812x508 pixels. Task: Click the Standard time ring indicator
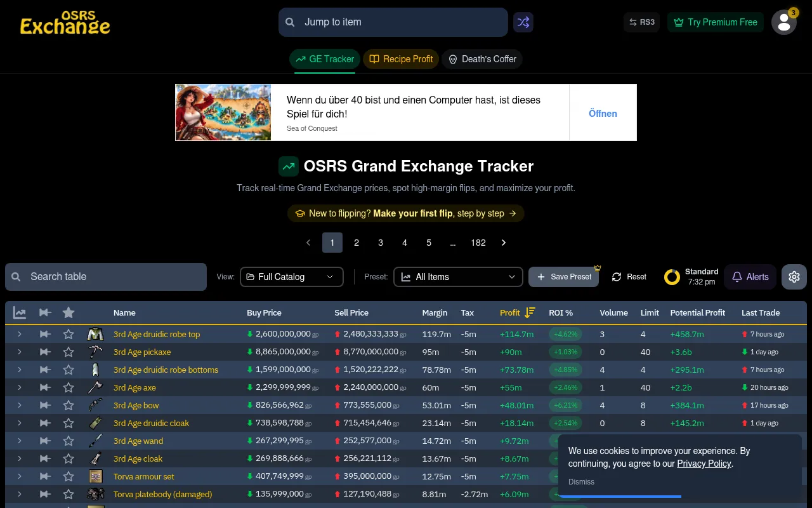pos(672,277)
